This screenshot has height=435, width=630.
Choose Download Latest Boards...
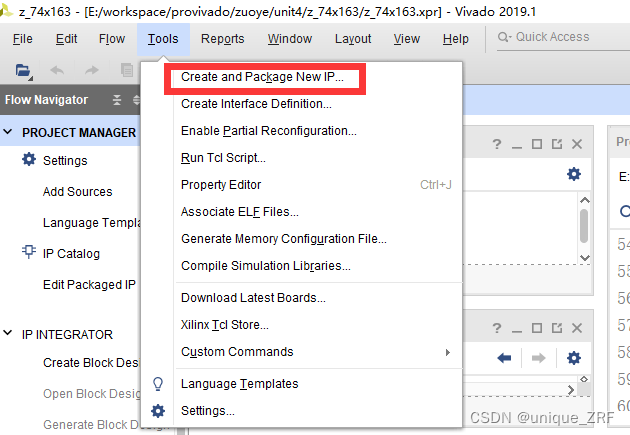coord(253,298)
